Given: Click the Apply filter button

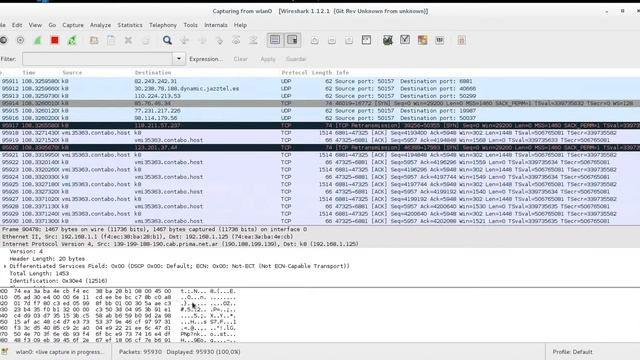Looking at the screenshot, I should point(268,59).
